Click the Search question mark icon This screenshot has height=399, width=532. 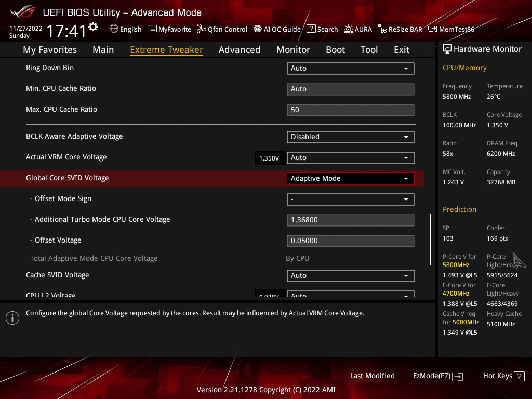[311, 29]
